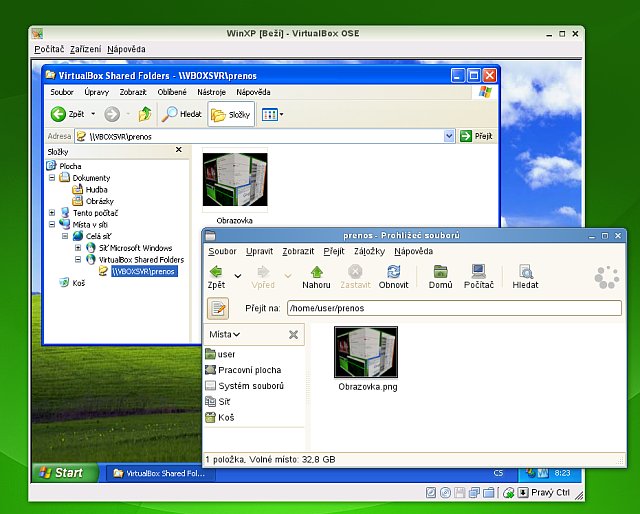
Task: Open Soubor menu in Prohlížeč souborů
Action: [x=222, y=251]
